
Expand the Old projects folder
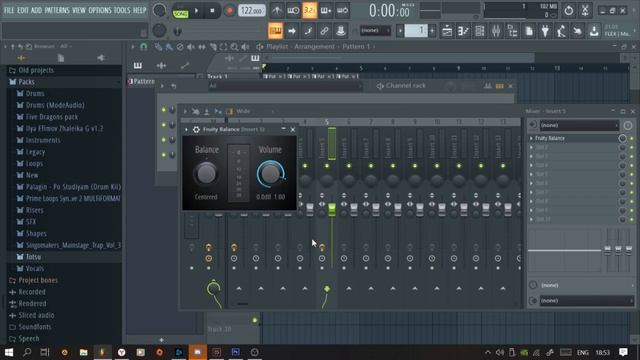(36, 70)
